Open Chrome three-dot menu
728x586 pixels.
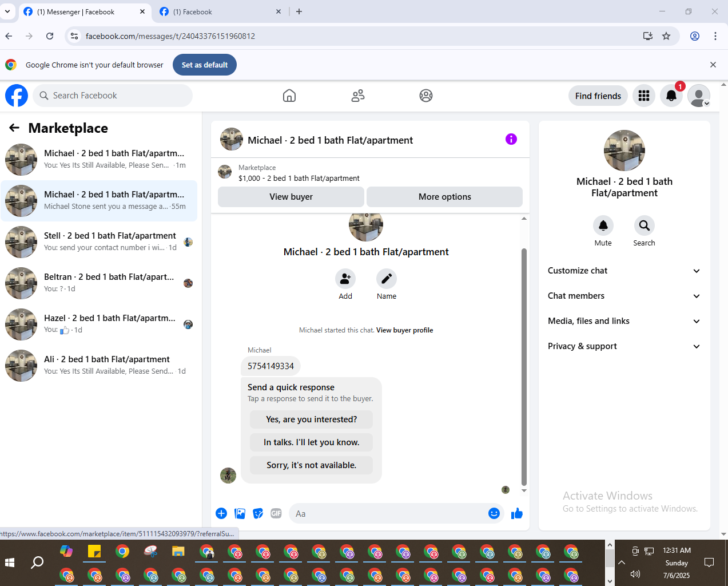point(715,36)
